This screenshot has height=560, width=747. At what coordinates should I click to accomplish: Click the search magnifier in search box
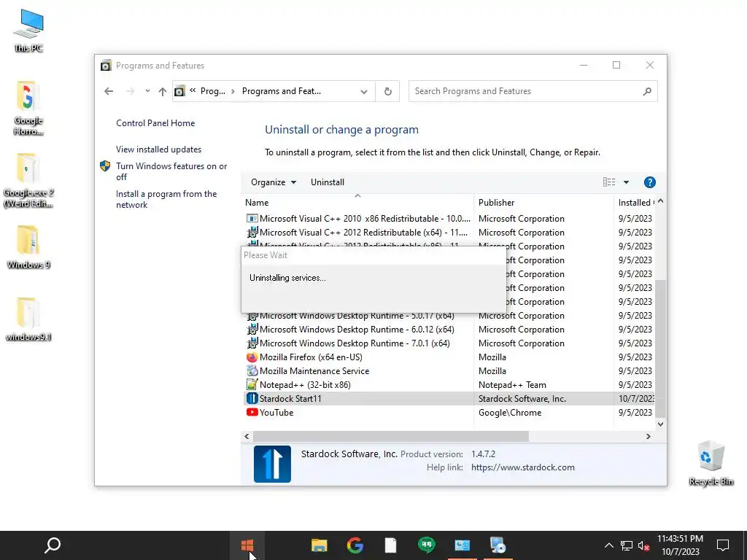pos(647,91)
